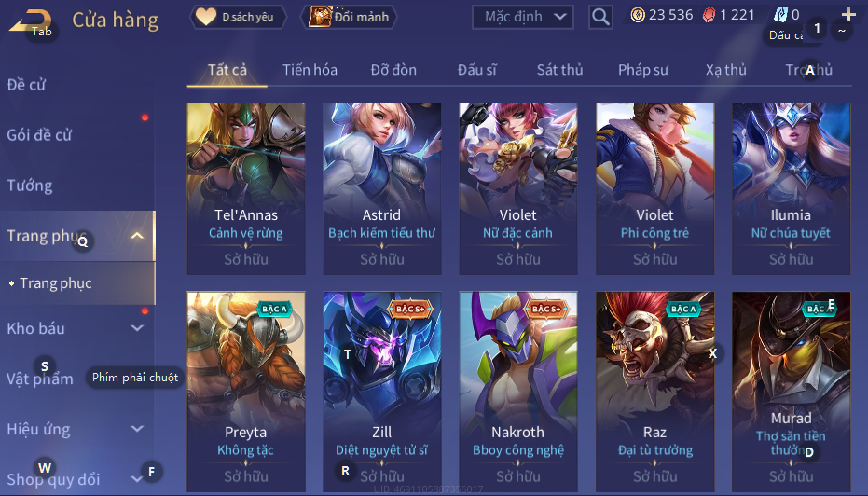Collapse the Trang phục sidebar section
868x496 pixels.
pos(137,236)
